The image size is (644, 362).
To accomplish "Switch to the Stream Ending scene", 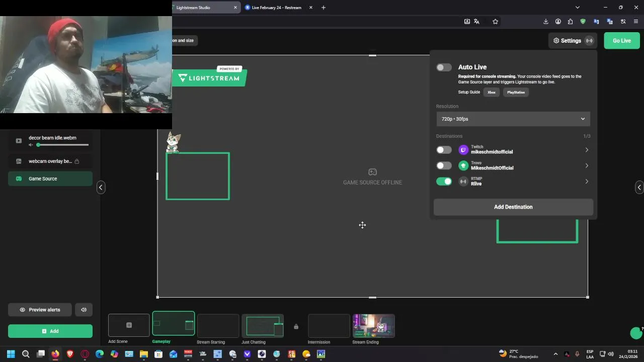I will click(x=373, y=325).
